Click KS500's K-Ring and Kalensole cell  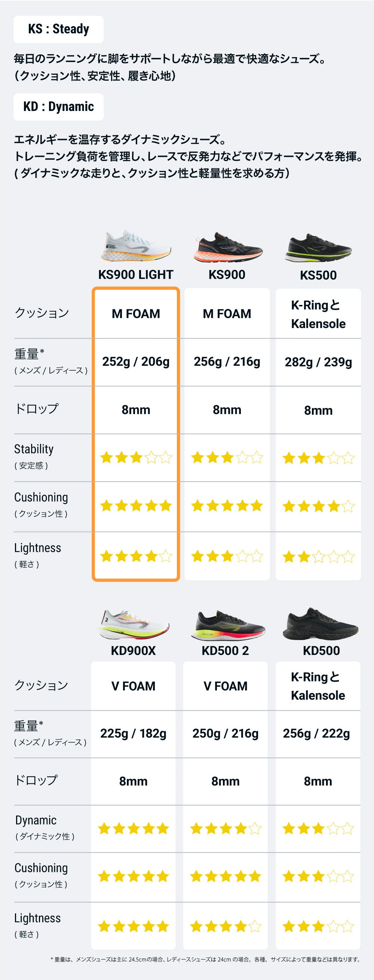[318, 314]
